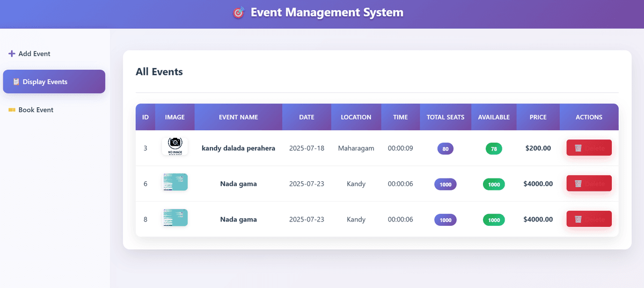The height and width of the screenshot is (288, 644).
Task: Click trash icon in event ID 8 row
Action: click(578, 219)
